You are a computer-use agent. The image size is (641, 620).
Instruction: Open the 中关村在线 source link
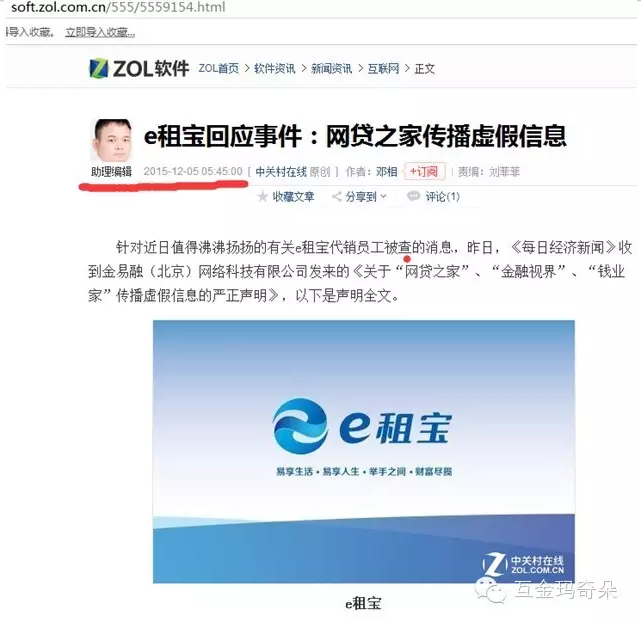pyautogui.click(x=281, y=172)
